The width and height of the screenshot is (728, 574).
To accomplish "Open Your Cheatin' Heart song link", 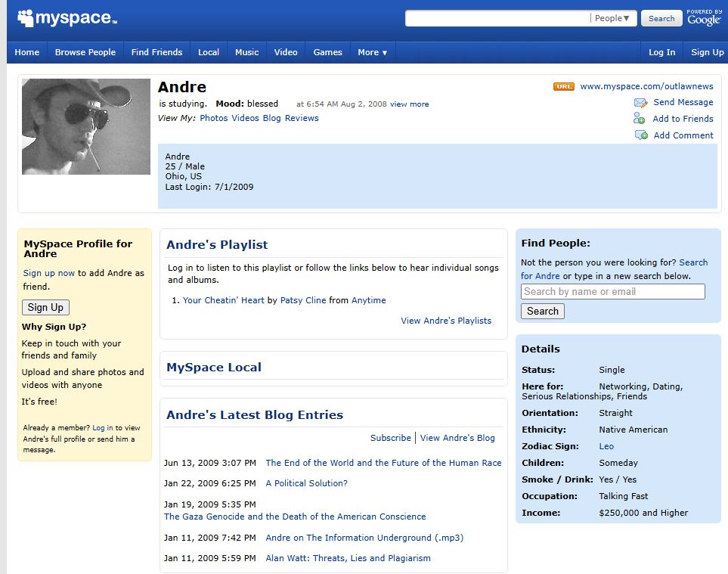I will 223,300.
